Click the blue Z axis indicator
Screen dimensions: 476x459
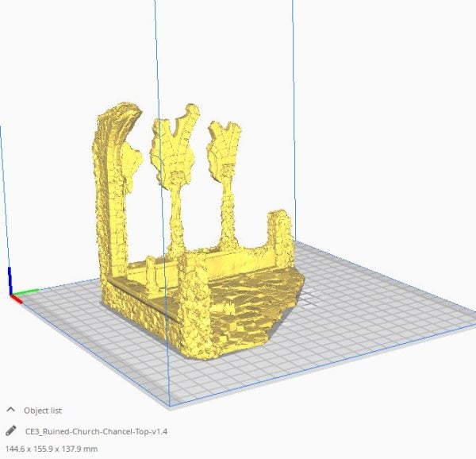point(10,280)
